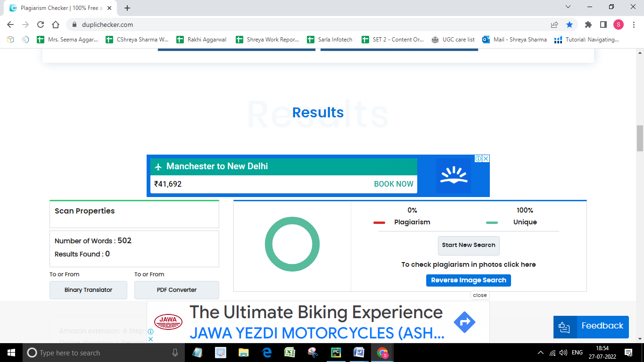This screenshot has height=362, width=644.
Task: Open Word from the taskbar
Action: point(359,353)
